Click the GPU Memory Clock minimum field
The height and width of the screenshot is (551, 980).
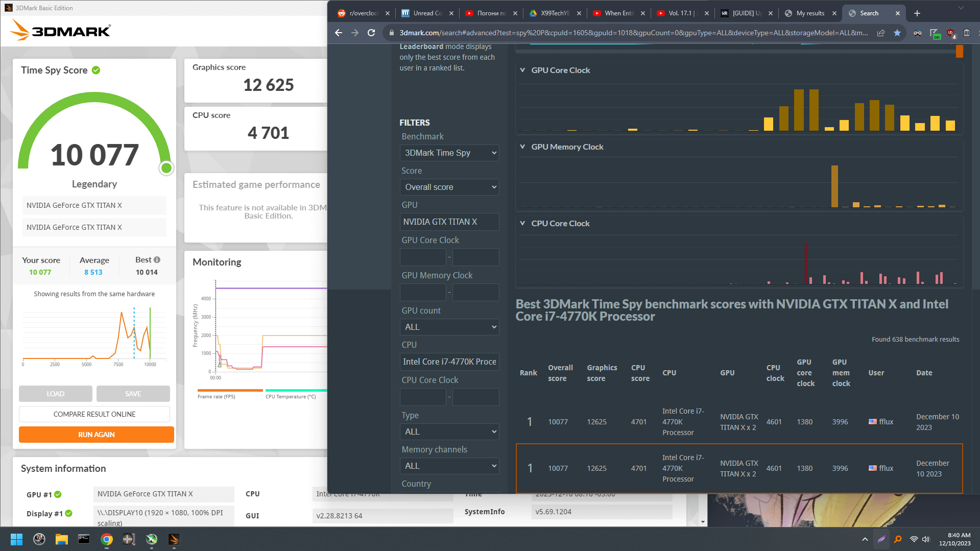(x=423, y=292)
